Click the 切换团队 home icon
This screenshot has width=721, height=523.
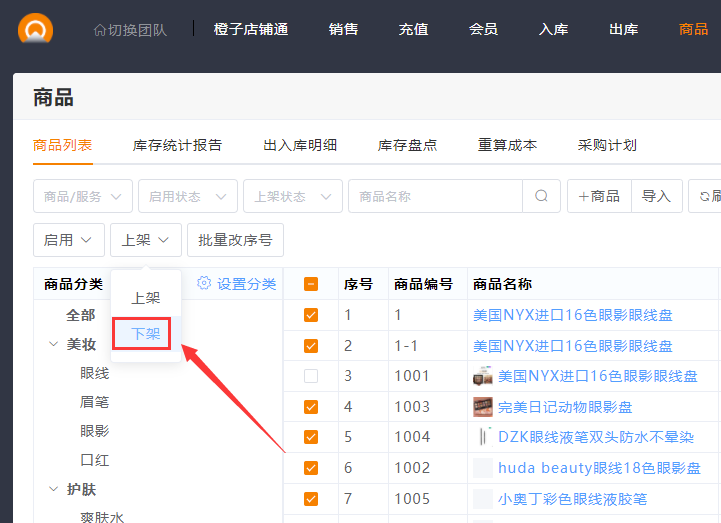(99, 30)
